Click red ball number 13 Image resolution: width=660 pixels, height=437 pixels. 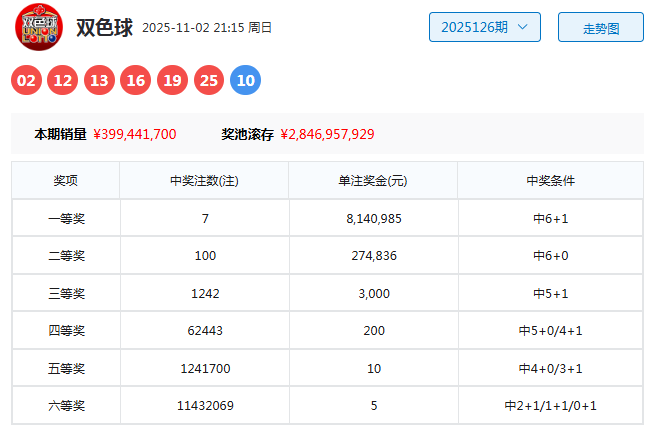[x=99, y=80]
